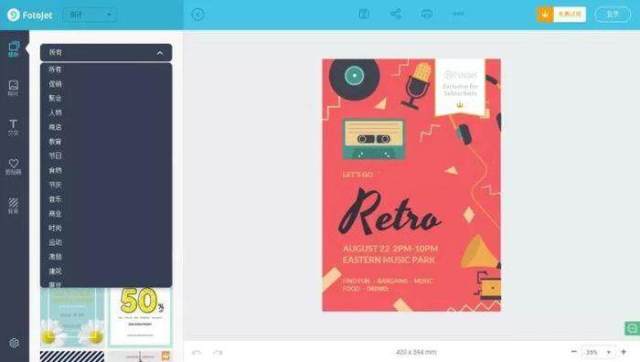Click the microphone graphic on the poster
Screen dimensions: 640x362
point(418,86)
